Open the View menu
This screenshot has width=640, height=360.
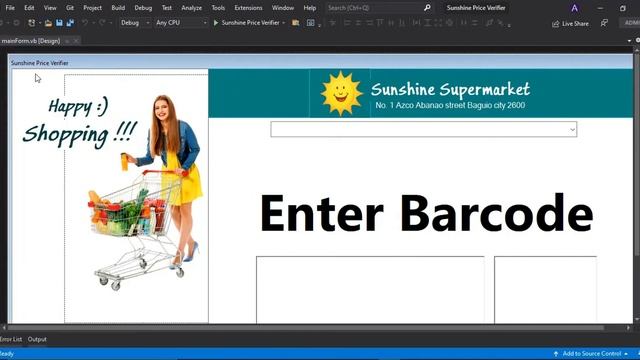(x=50, y=8)
